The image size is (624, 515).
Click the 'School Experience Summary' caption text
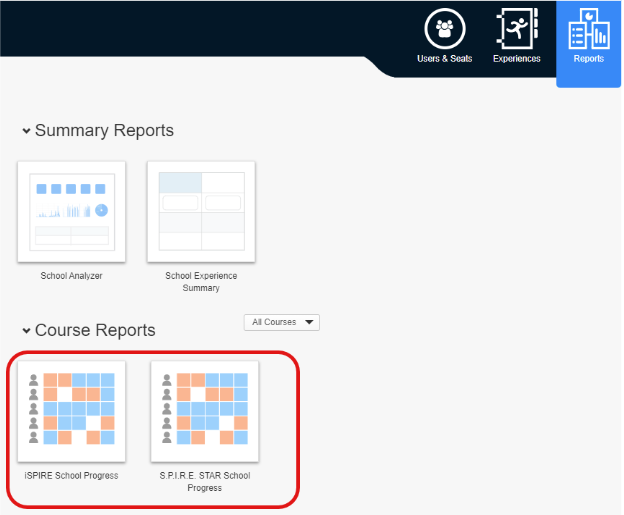[201, 282]
